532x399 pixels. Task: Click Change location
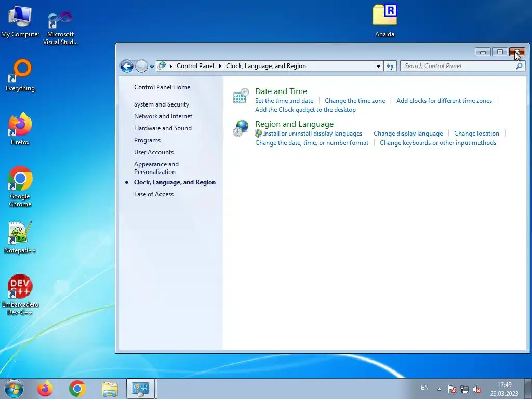[476, 134]
